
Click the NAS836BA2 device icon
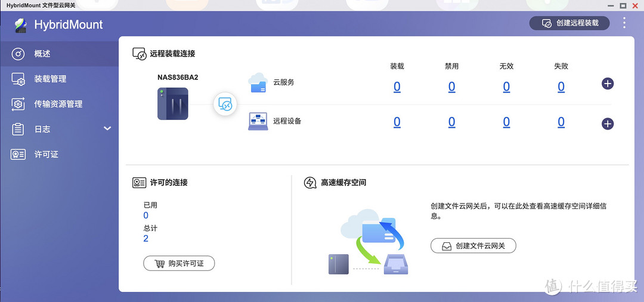pos(172,104)
